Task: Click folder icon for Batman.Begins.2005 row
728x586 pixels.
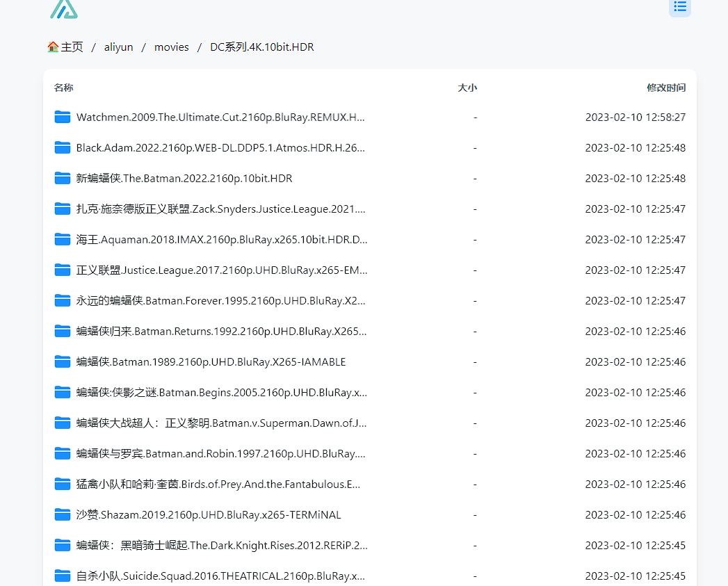Action: (x=62, y=392)
